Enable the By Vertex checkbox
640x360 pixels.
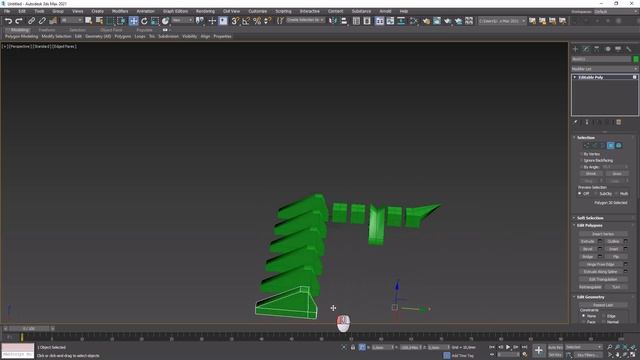click(581, 154)
